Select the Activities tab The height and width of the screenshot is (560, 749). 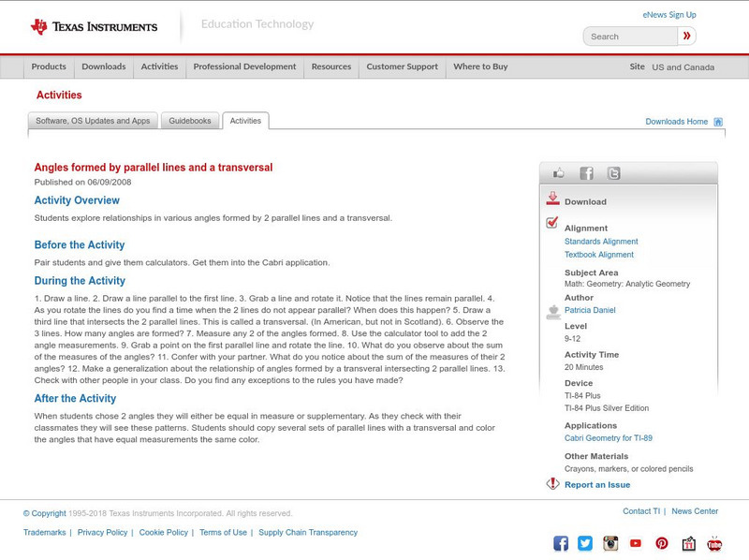click(245, 121)
